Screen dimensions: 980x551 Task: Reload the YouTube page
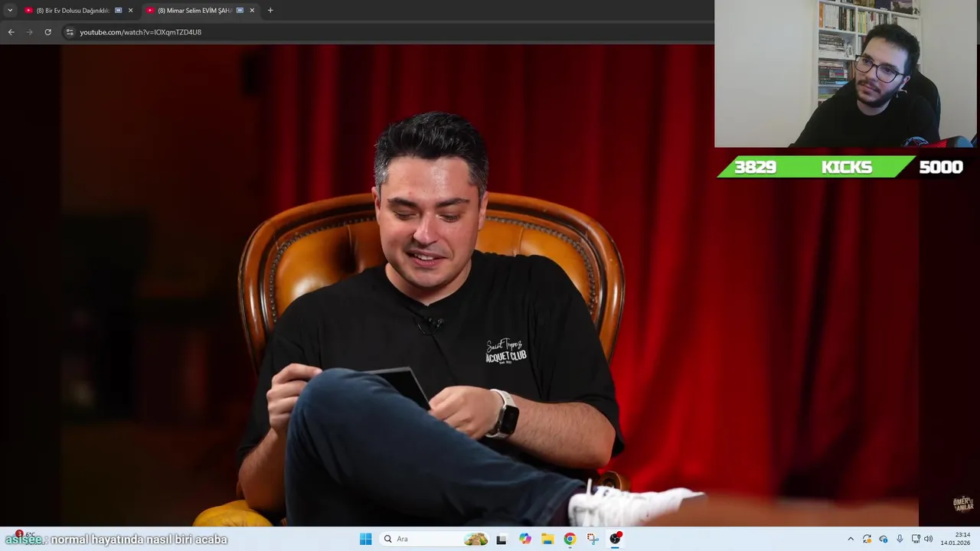47,32
